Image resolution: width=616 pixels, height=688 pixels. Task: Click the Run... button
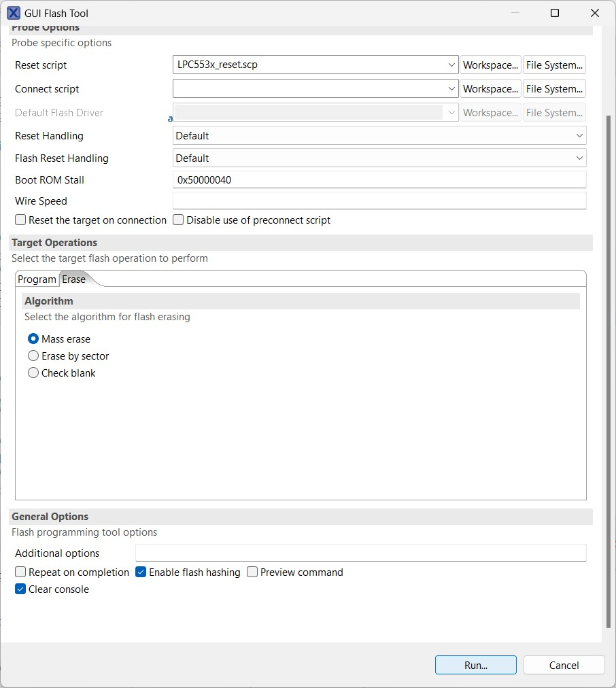tap(475, 665)
